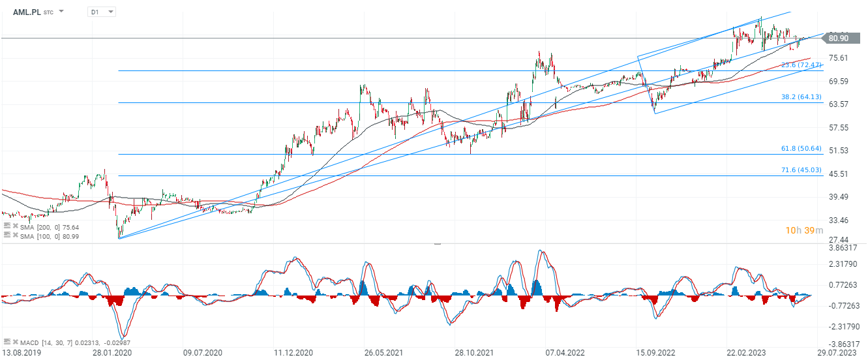Viewport: 868px width, 364px height.
Task: Click the 22.02.2023 date on time axis
Action: (746, 353)
